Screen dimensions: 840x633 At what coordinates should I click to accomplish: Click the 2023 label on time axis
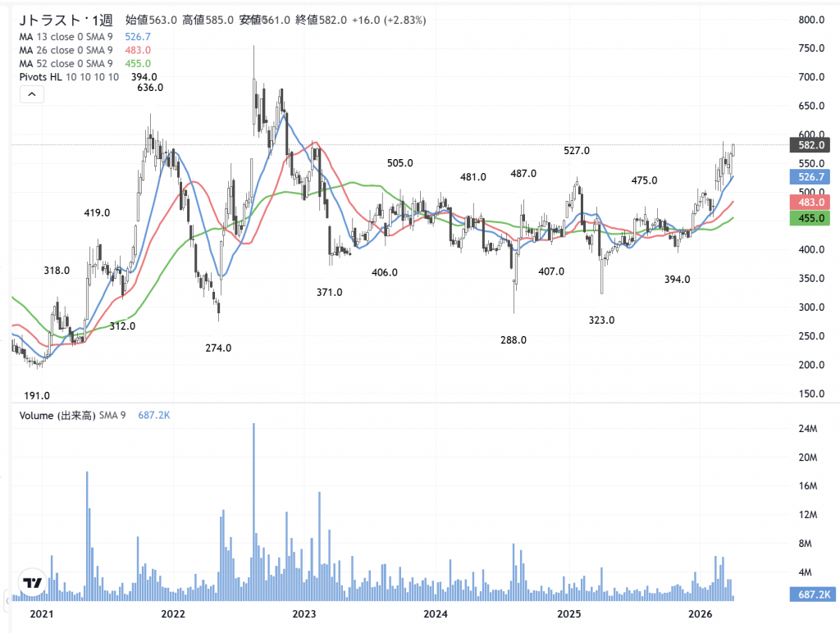[x=304, y=614]
